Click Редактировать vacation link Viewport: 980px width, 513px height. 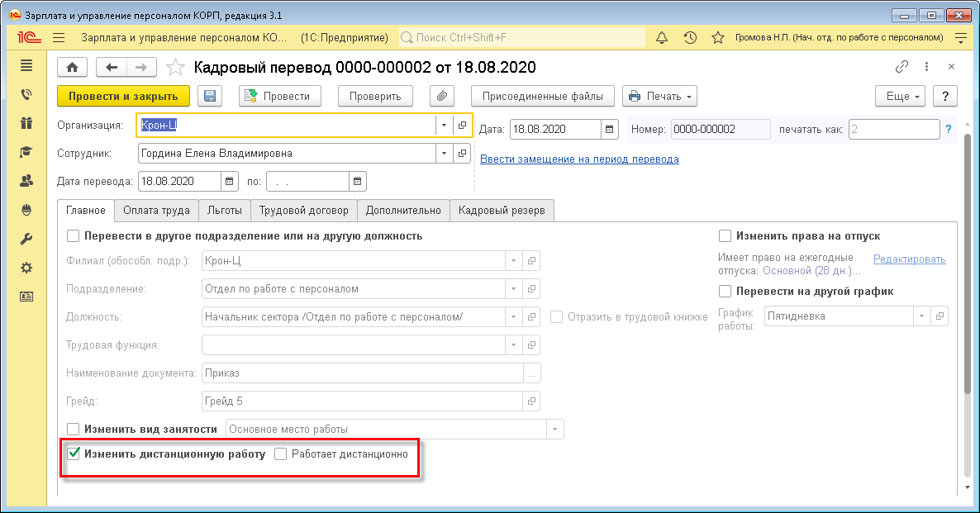tap(910, 259)
